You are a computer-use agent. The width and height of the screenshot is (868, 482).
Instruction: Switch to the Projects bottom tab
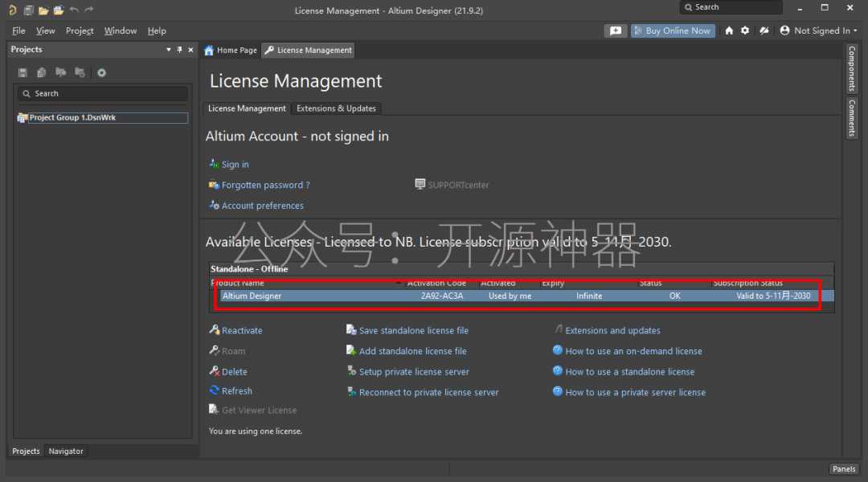[x=26, y=451]
